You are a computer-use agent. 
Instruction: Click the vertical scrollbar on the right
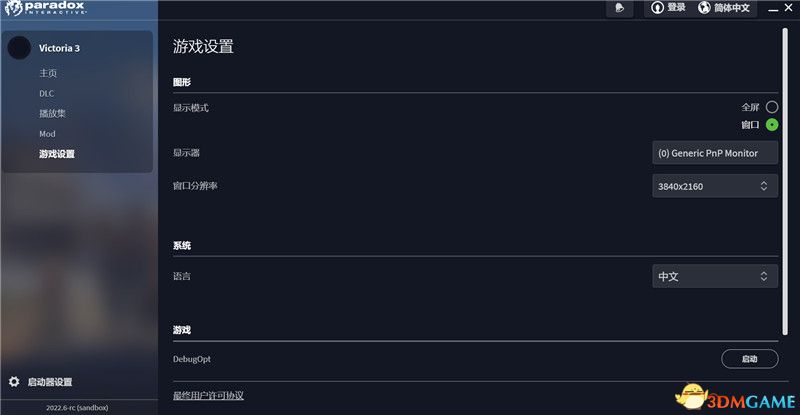coord(785,180)
